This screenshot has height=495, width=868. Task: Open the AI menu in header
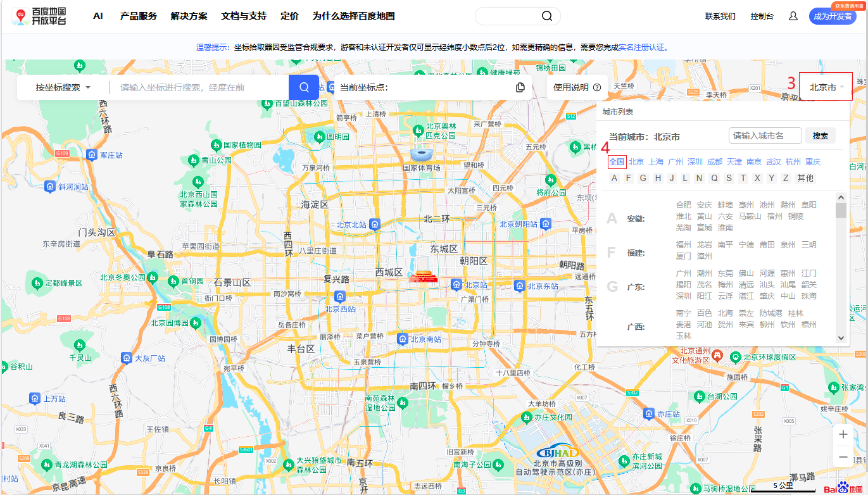98,16
